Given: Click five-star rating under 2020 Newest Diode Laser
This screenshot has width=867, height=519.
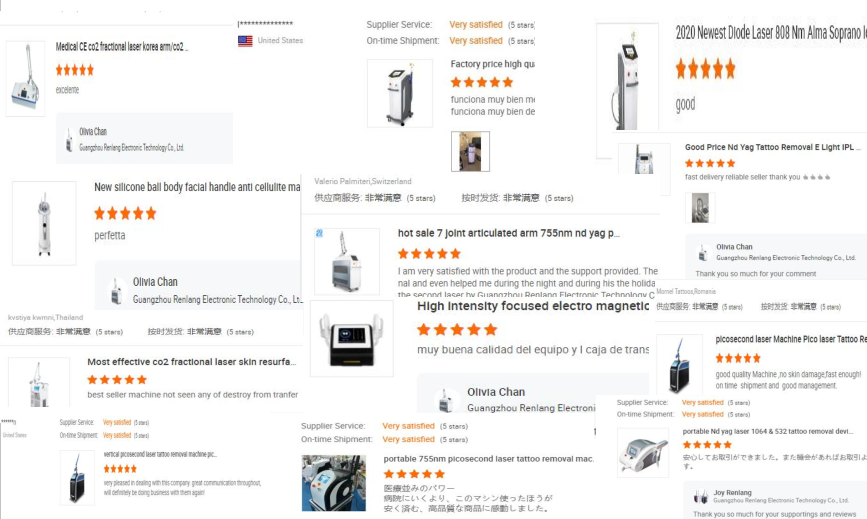Looking at the screenshot, I should click(x=705, y=70).
